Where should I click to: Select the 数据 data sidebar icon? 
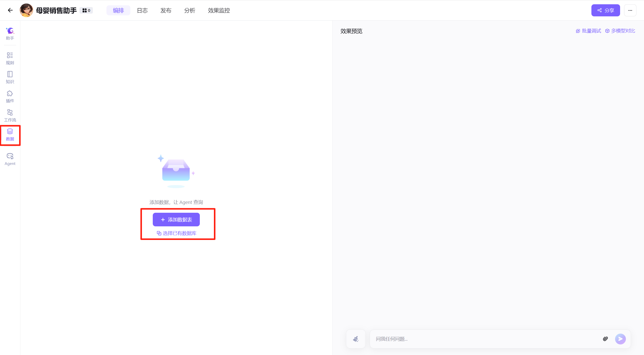(10, 135)
